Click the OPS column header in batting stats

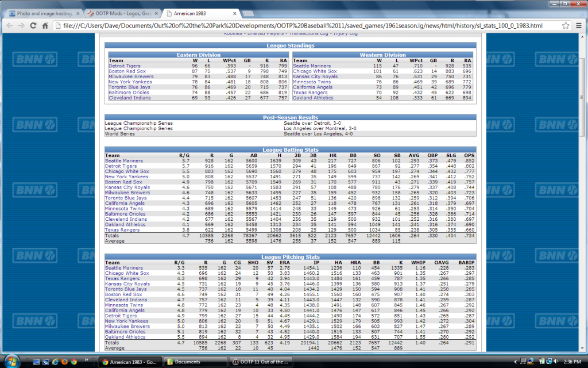pyautogui.click(x=469, y=155)
